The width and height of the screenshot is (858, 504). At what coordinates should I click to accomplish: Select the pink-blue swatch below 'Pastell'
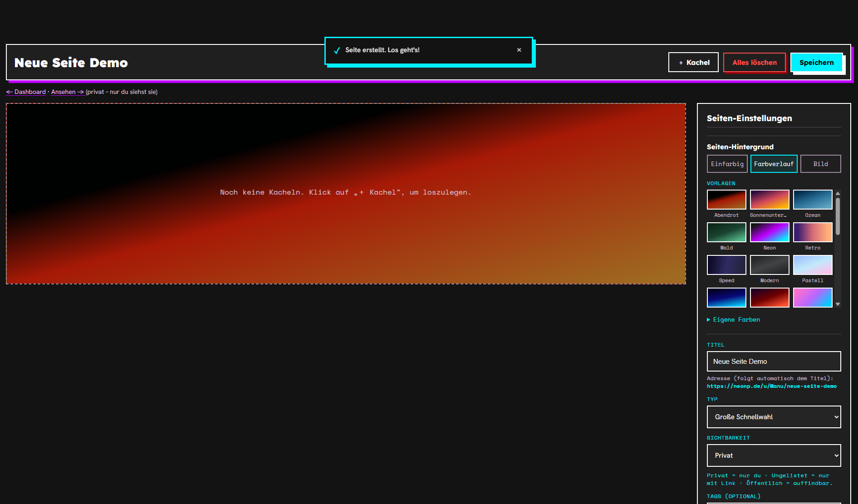813,298
